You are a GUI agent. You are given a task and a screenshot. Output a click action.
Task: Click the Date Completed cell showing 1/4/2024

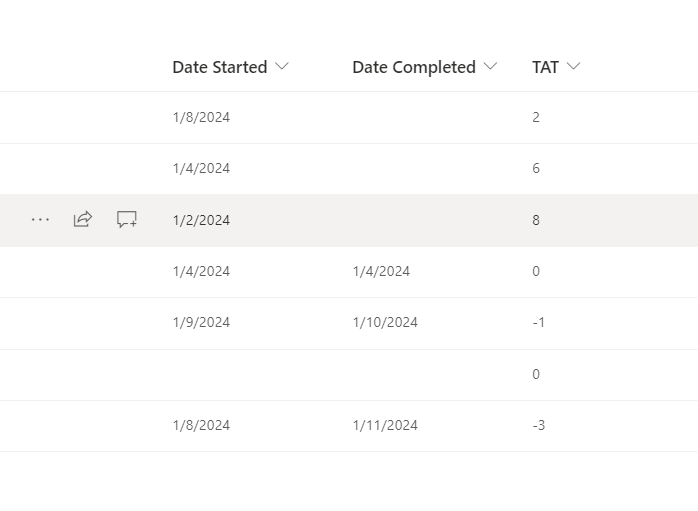(381, 271)
